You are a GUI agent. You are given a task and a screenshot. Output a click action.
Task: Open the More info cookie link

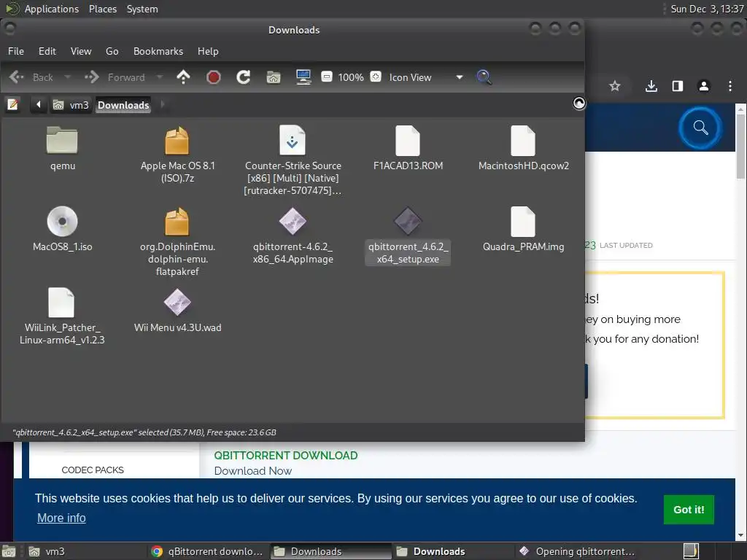[x=61, y=518]
